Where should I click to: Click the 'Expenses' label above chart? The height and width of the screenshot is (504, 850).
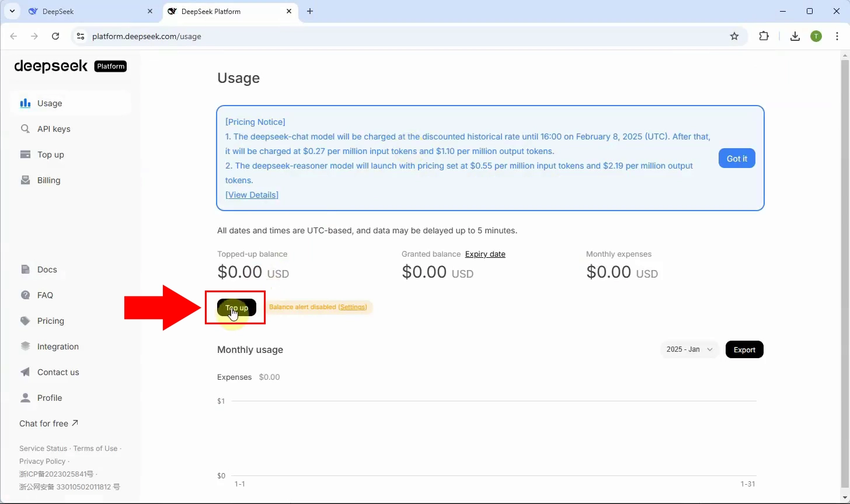(x=234, y=377)
